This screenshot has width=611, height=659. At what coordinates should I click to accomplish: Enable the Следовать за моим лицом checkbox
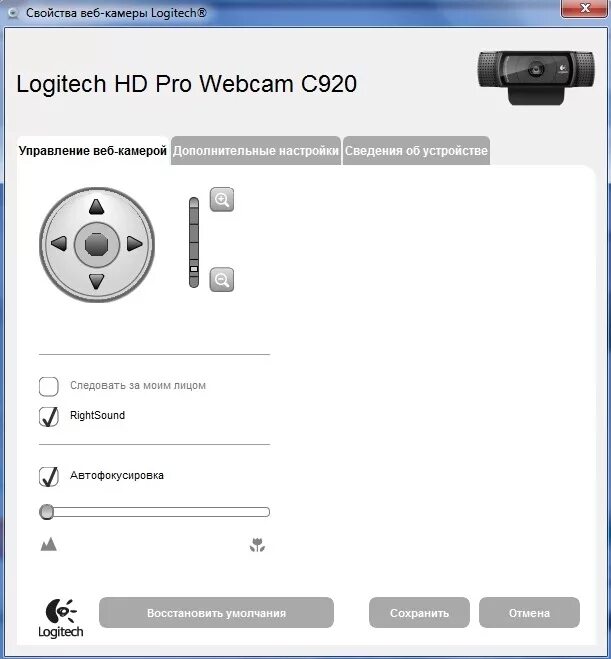click(49, 386)
